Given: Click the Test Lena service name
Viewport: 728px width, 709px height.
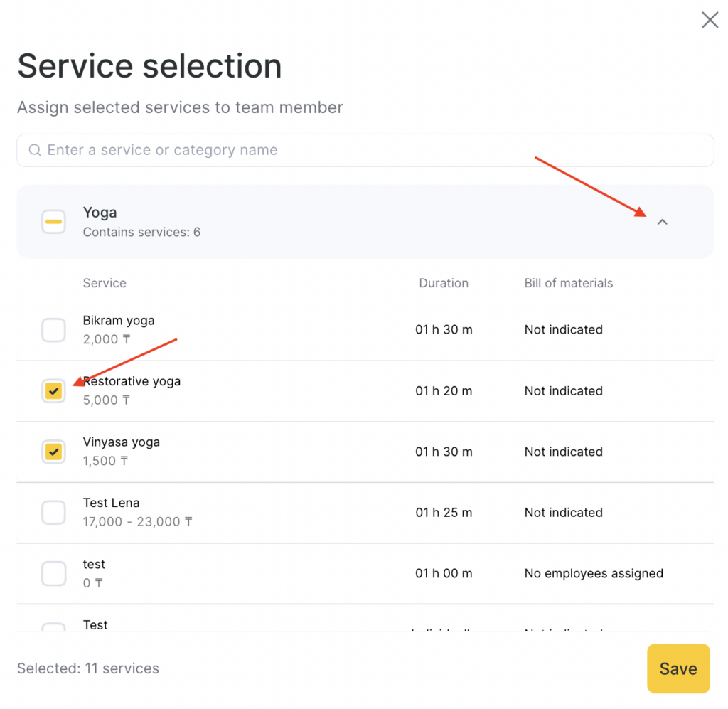Looking at the screenshot, I should (111, 503).
